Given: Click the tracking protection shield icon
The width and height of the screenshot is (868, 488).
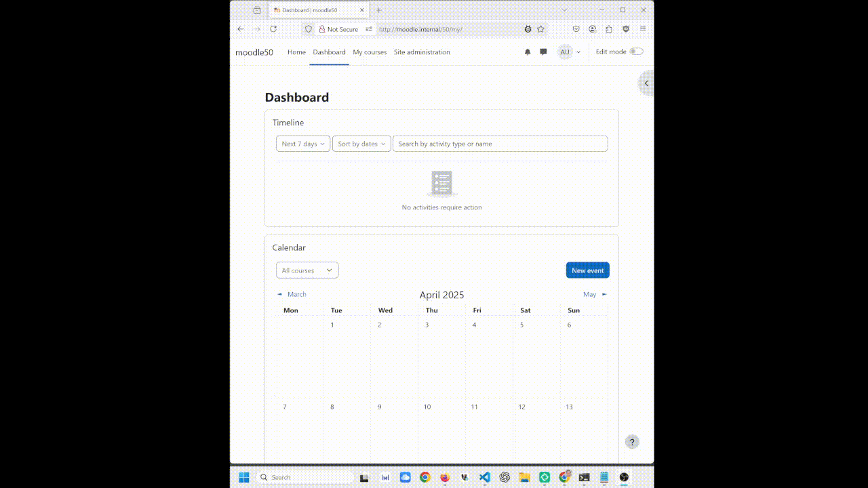Looking at the screenshot, I should coord(309,29).
